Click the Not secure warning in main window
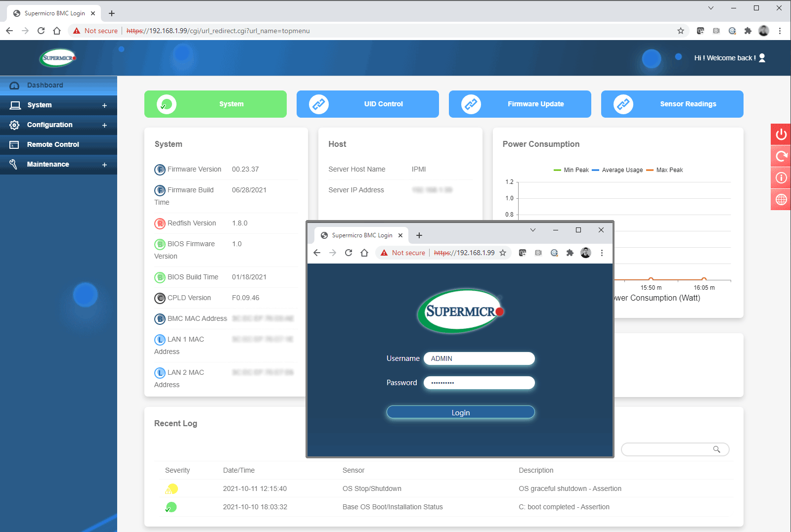The image size is (791, 532). tap(95, 31)
